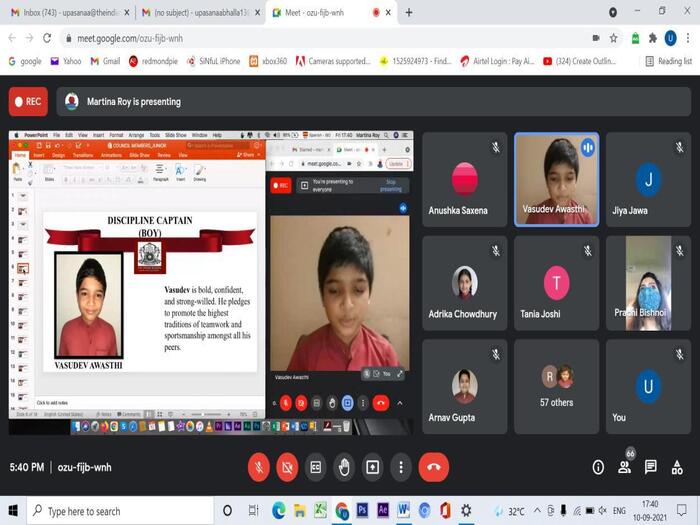700x525 pixels.
Task: Open the Extensions puzzle icon
Action: 653,38
